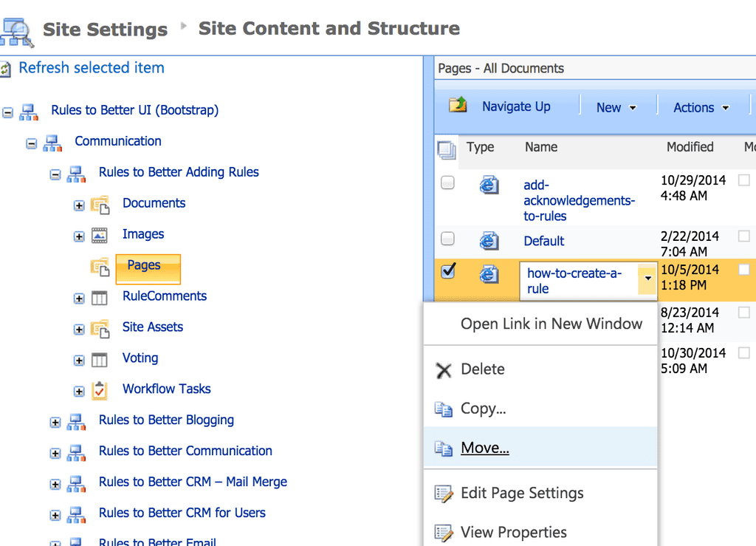Click the Workflow Tasks list icon

tap(100, 390)
